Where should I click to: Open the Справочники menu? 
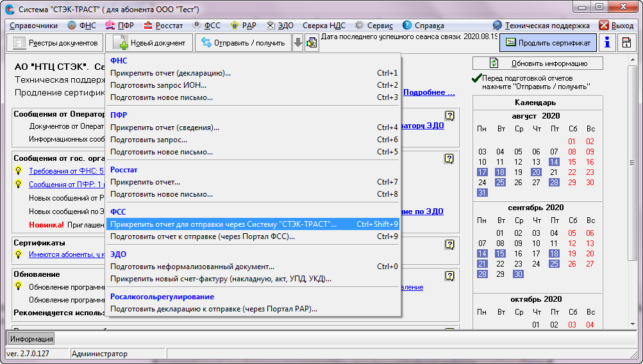click(33, 26)
